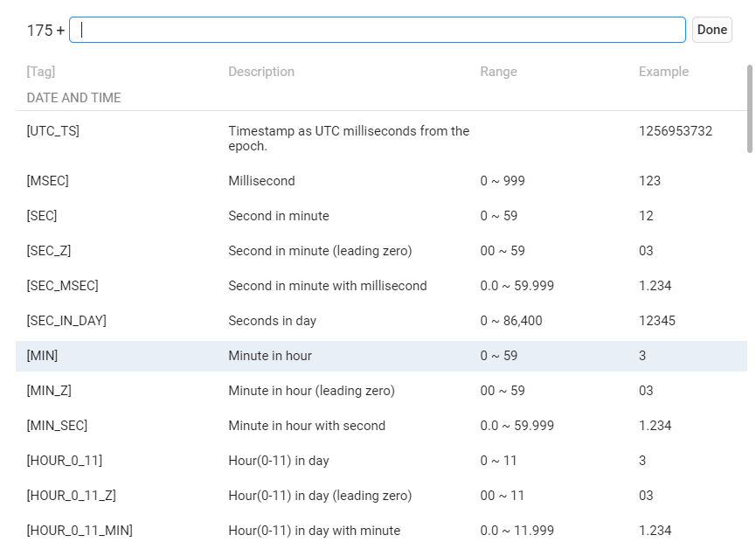
Task: Click the example value 1256953732
Action: click(676, 131)
